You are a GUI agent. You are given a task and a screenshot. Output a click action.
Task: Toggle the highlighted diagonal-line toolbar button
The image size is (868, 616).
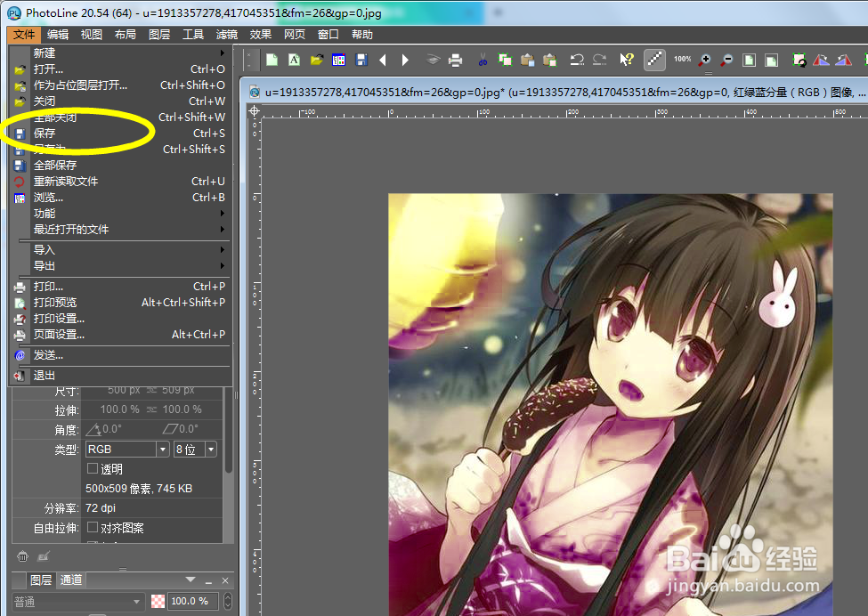tap(654, 60)
